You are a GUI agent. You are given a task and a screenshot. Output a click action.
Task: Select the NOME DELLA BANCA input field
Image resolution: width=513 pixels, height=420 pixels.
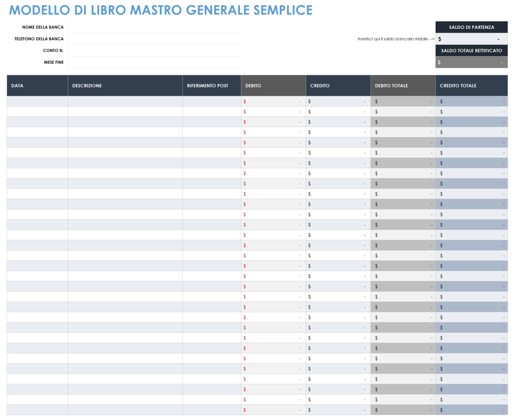(154, 27)
